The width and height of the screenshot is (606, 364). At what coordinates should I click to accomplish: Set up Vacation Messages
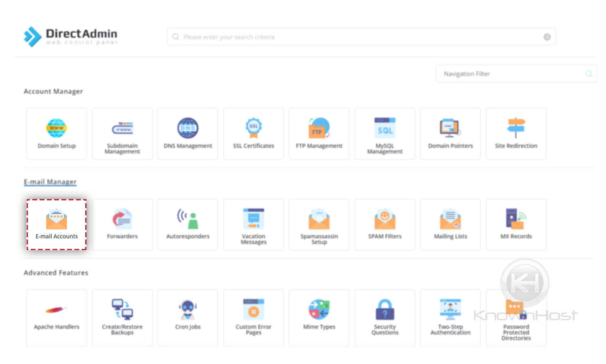(253, 224)
